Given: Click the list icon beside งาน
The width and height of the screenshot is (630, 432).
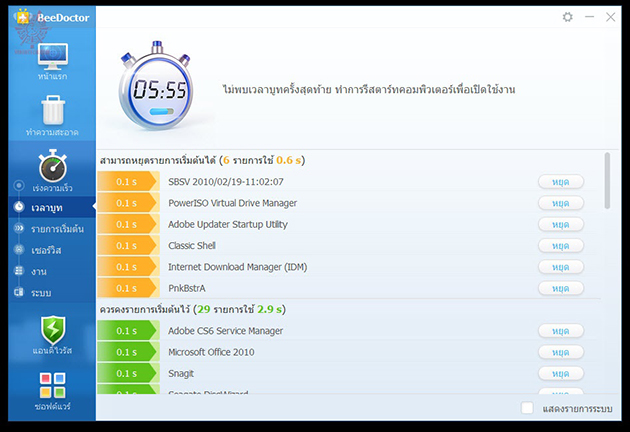Looking at the screenshot, I should click(19, 271).
